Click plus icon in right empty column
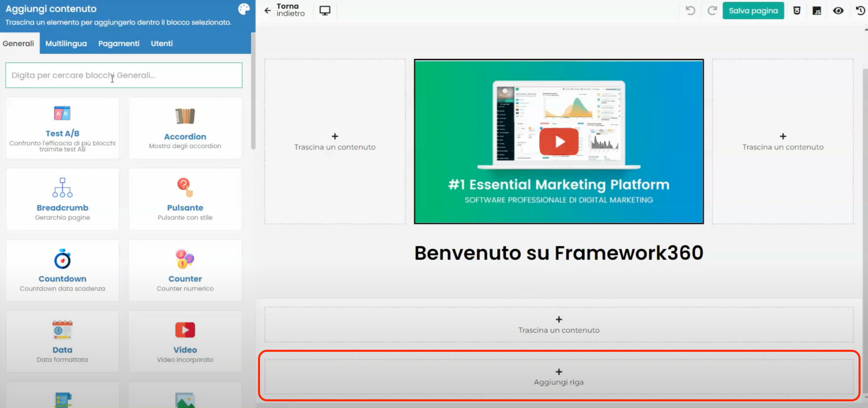Screen dimensions: 868x408 (x=783, y=136)
